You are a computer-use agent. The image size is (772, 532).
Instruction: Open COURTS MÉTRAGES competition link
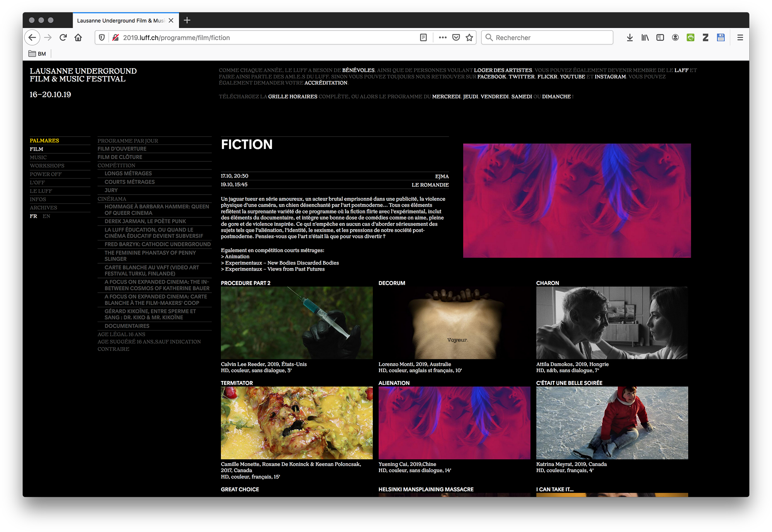coord(130,182)
